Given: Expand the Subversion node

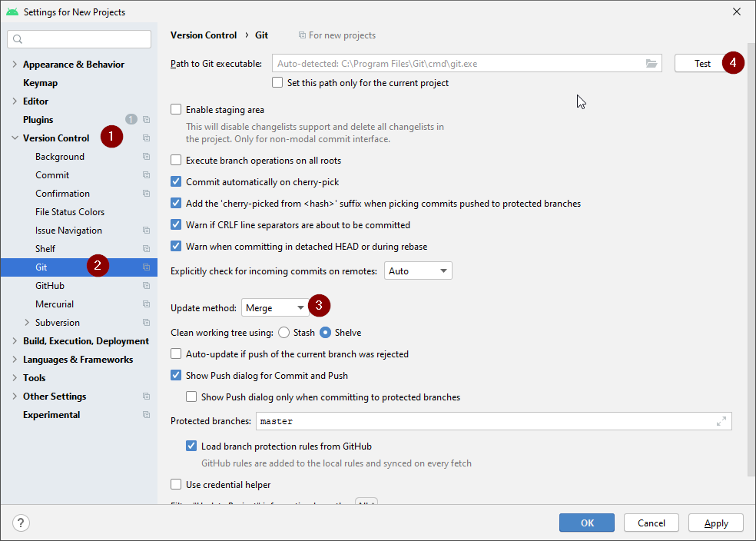Looking at the screenshot, I should (27, 323).
